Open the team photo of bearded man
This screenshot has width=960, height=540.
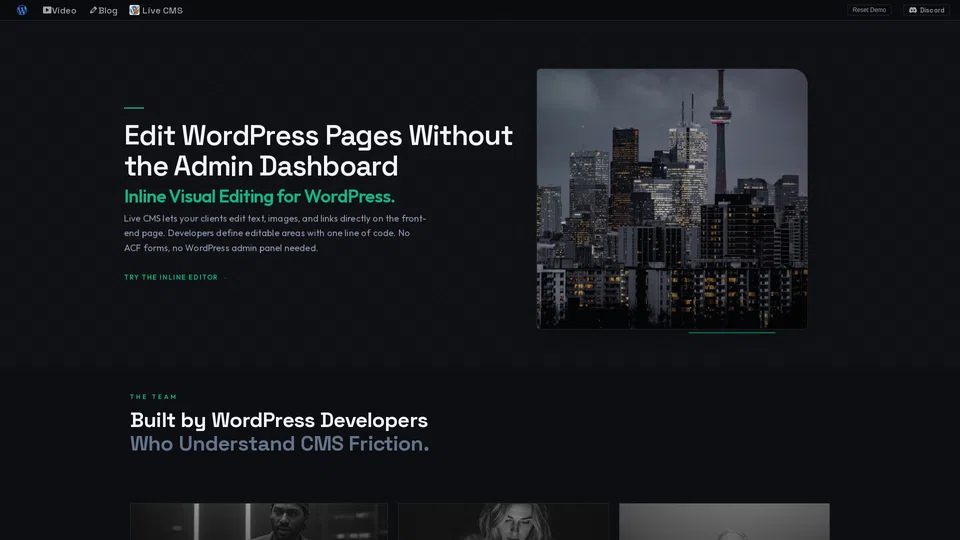pyautogui.click(x=258, y=522)
